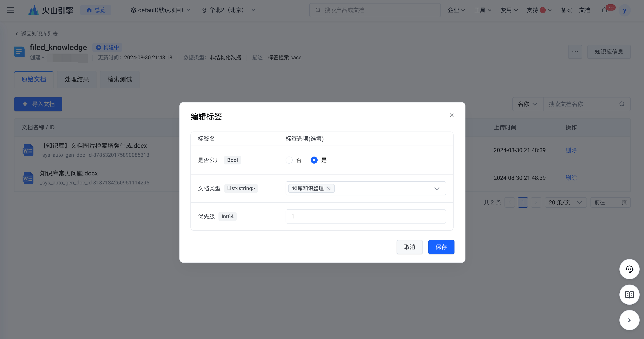Click the 支持 red notification badge
Viewport: 644px width, 339px height.
542,10
